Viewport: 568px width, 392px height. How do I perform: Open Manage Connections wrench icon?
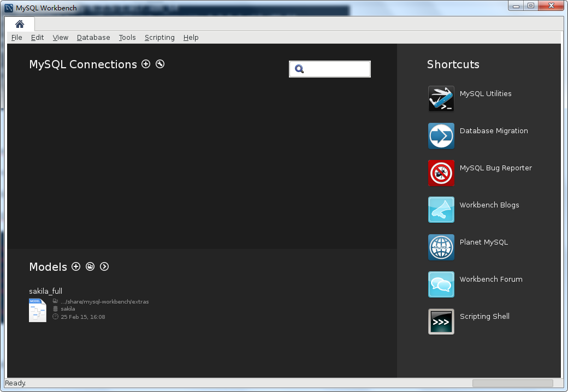[159, 64]
